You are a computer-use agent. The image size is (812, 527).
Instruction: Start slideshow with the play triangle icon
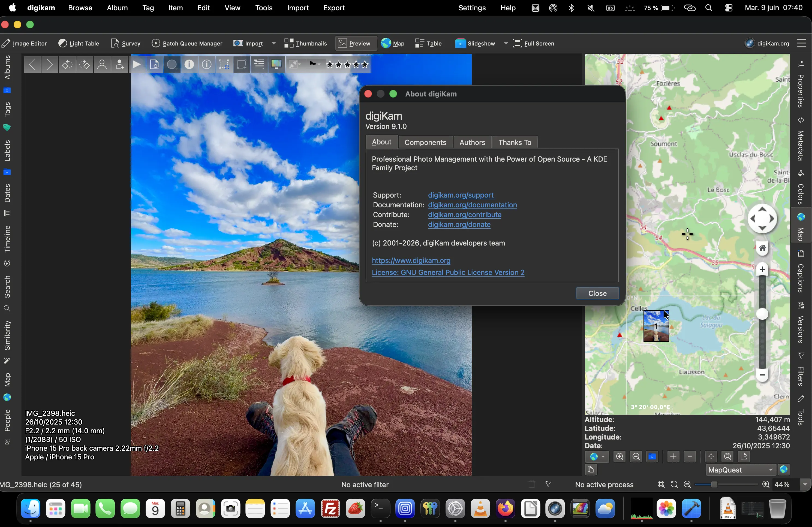point(137,64)
